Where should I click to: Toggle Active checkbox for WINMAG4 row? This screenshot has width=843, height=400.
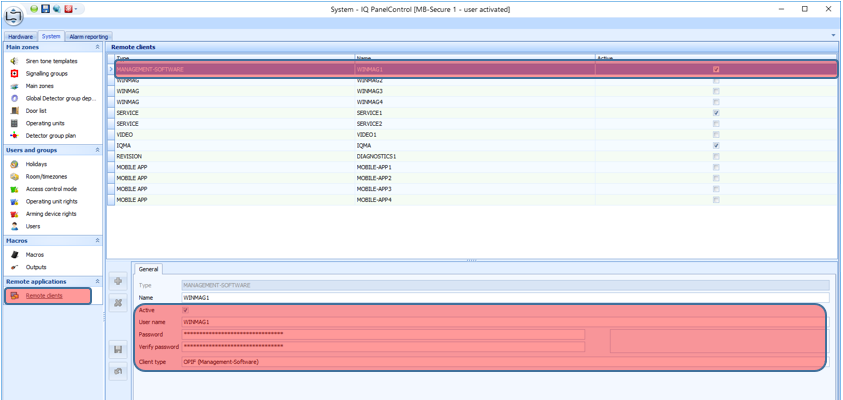[x=716, y=102]
